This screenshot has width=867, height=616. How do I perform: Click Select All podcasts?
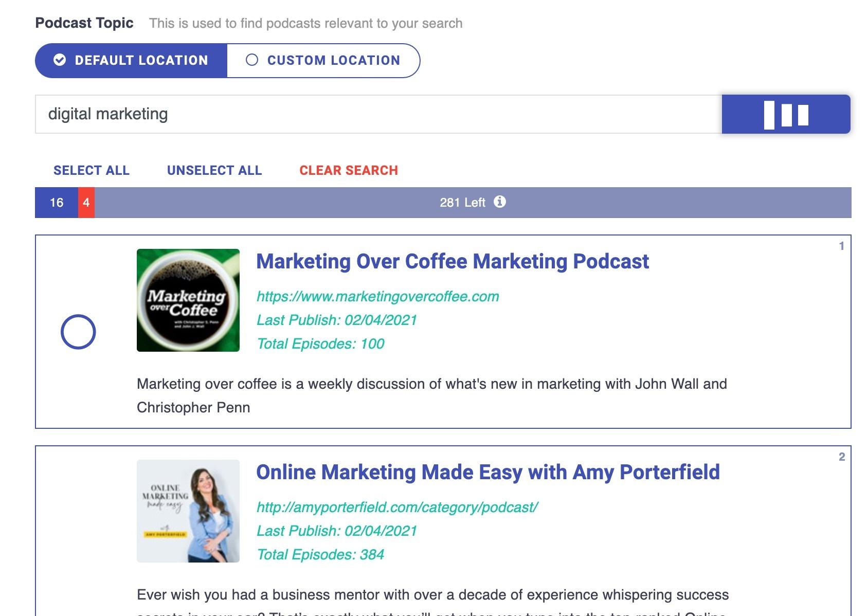pyautogui.click(x=92, y=171)
